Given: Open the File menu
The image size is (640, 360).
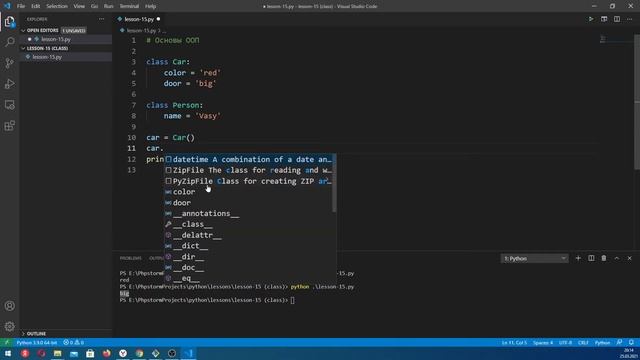Looking at the screenshot, I should click(21, 6).
